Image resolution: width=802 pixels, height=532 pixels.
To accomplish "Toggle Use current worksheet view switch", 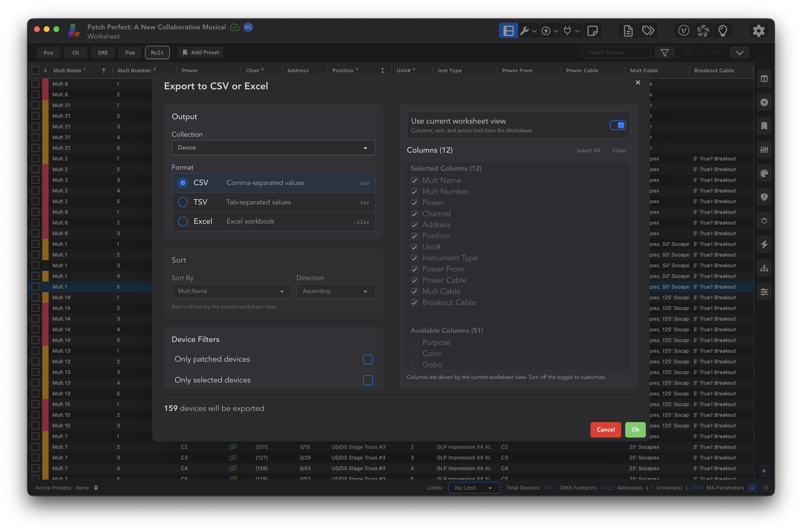I will click(617, 125).
